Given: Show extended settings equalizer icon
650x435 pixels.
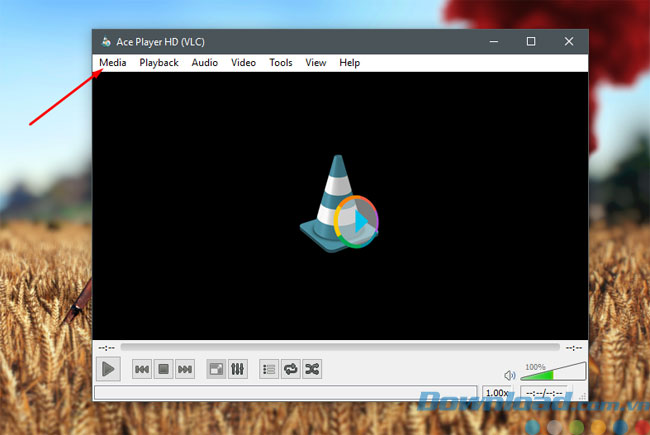Looking at the screenshot, I should [237, 369].
